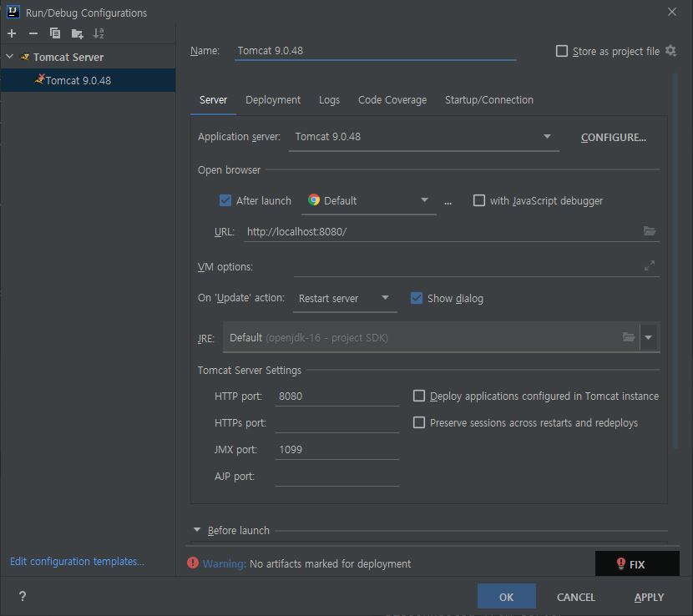Switch to the Server tab
Image resolution: width=693 pixels, height=616 pixels.
(x=213, y=100)
